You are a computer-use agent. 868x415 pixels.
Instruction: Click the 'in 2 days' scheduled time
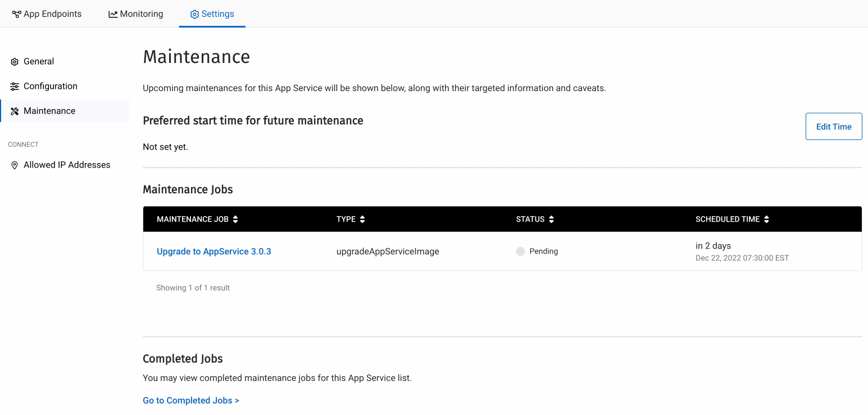(x=713, y=246)
